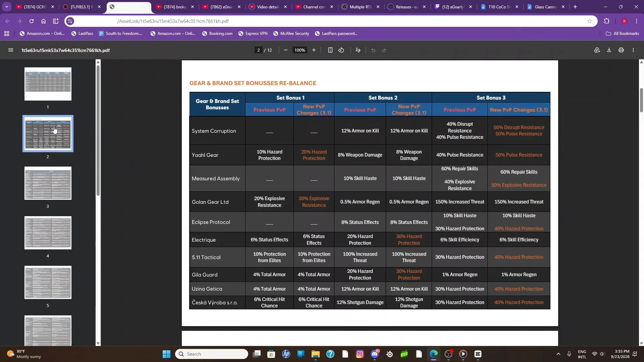Open the McAfee Security bookmark
The image size is (644, 362).
point(291,34)
